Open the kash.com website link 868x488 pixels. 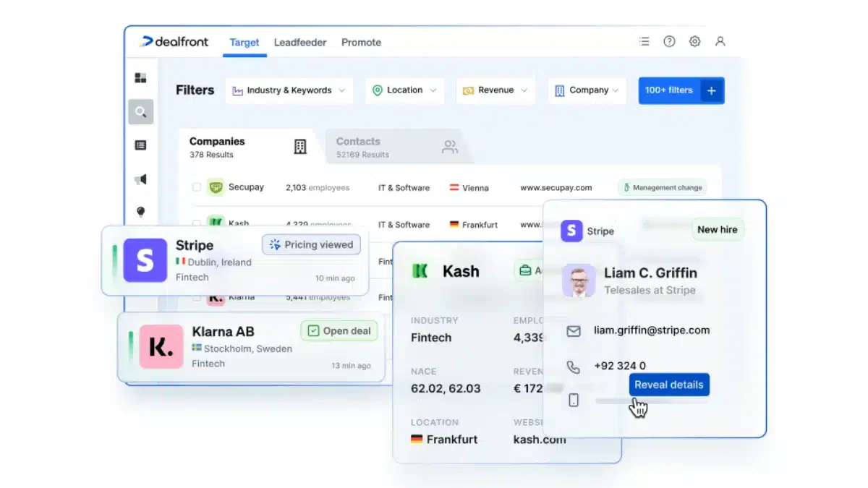(540, 439)
